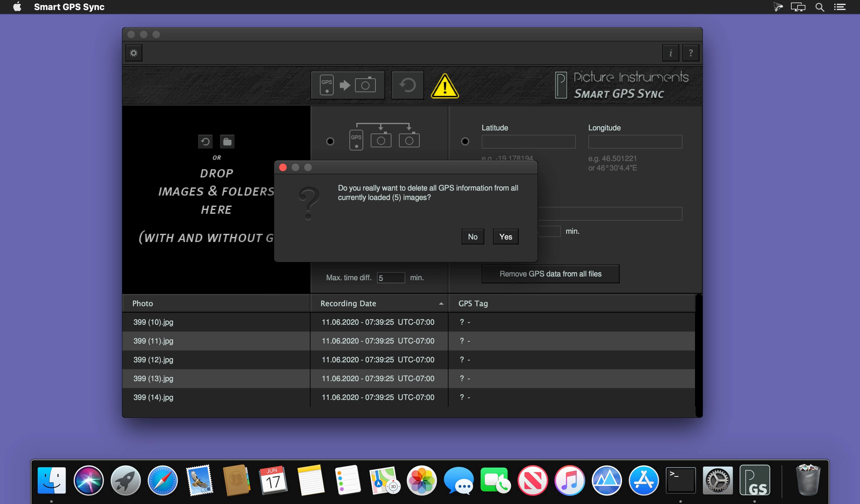The height and width of the screenshot is (504, 860).
Task: Select the Latitude/Longitude radio option
Action: pos(465,141)
